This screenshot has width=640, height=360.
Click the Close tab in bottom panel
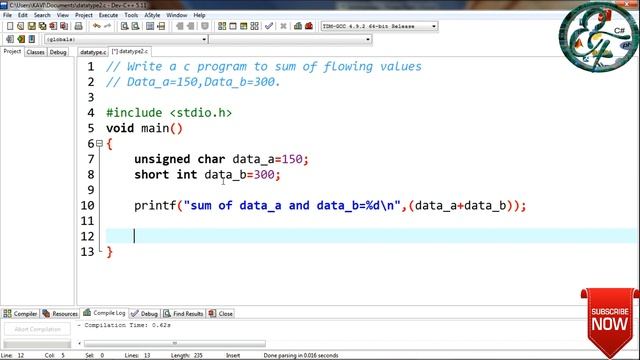[220, 313]
